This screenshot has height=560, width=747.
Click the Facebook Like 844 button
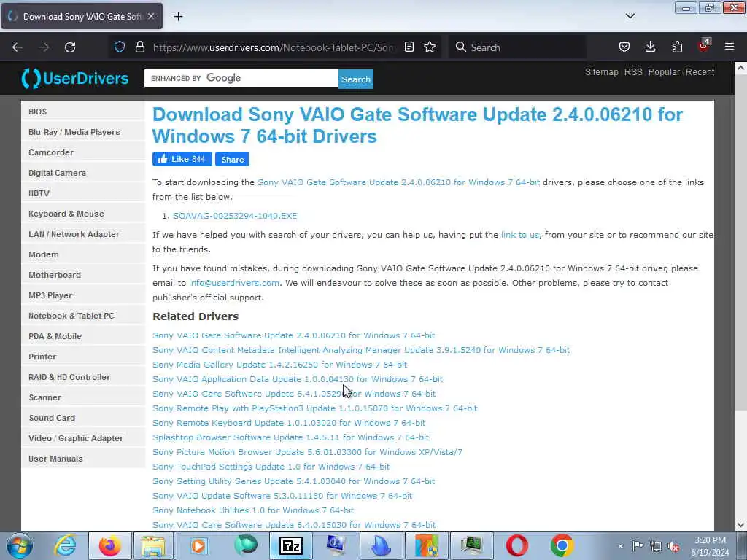[182, 159]
